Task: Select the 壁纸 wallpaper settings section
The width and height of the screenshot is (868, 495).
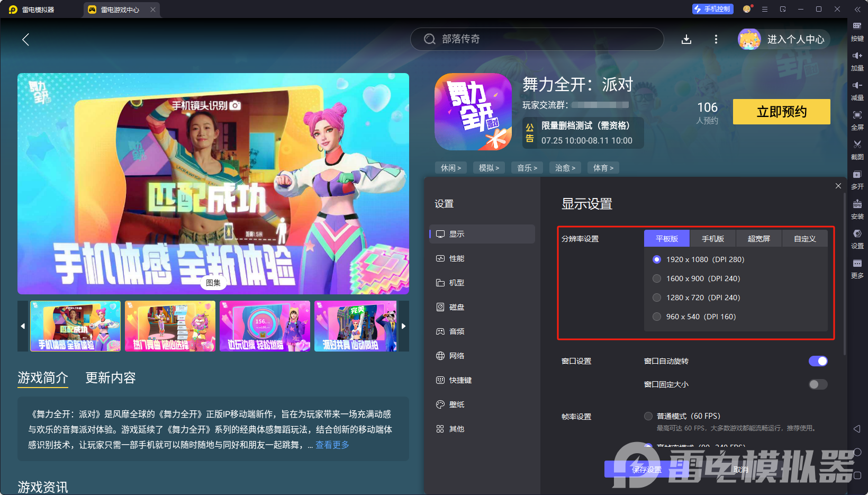Action: 457,404
